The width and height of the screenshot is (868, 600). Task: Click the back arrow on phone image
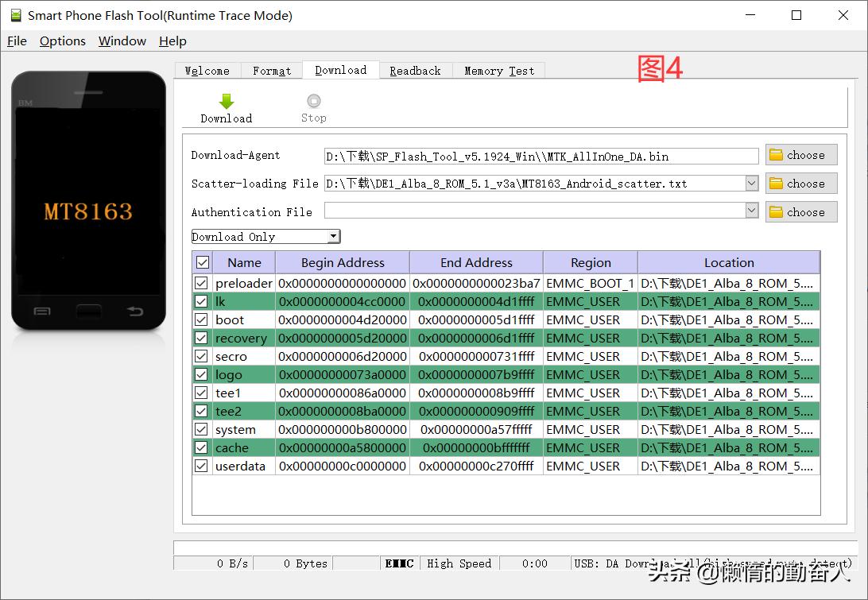tap(135, 311)
